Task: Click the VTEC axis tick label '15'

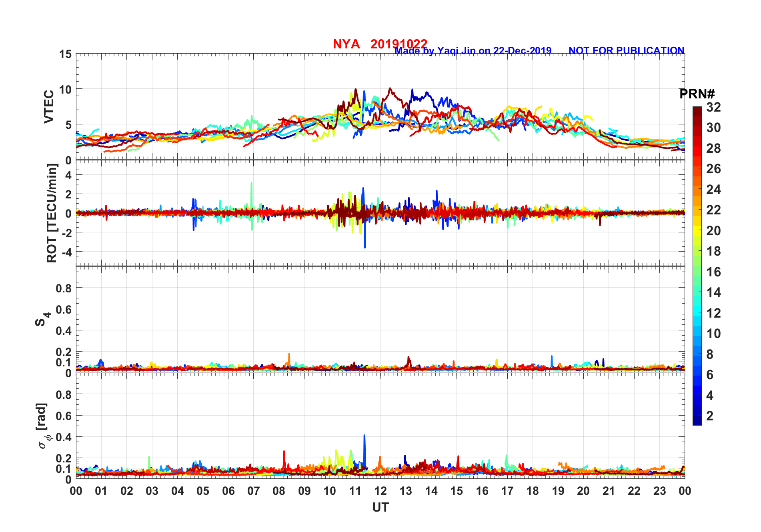Action: [x=66, y=54]
